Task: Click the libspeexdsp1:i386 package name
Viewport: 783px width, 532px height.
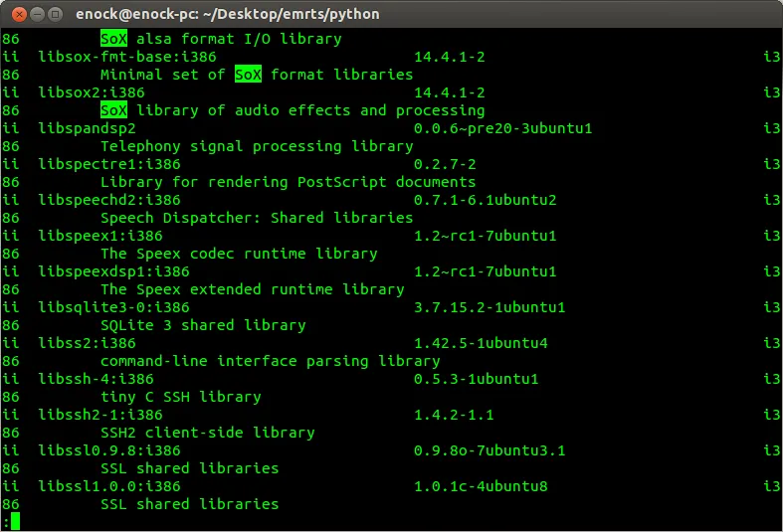Action: pos(113,271)
